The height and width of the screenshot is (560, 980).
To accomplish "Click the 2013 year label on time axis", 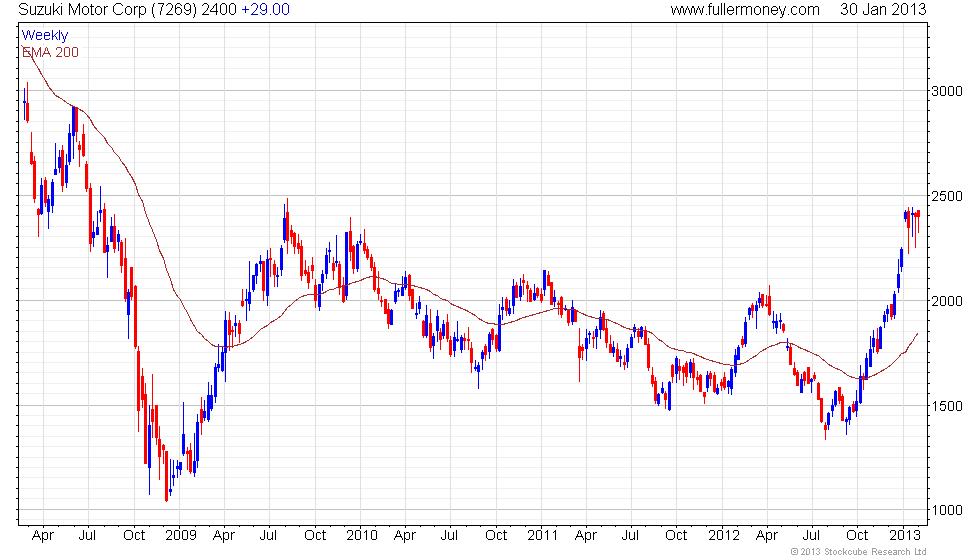I will [x=904, y=536].
